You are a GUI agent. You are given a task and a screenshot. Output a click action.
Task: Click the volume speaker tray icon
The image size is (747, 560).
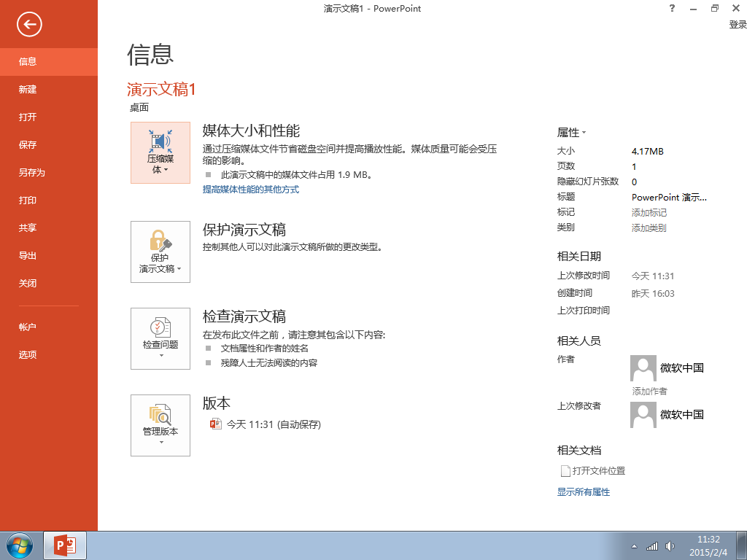670,545
